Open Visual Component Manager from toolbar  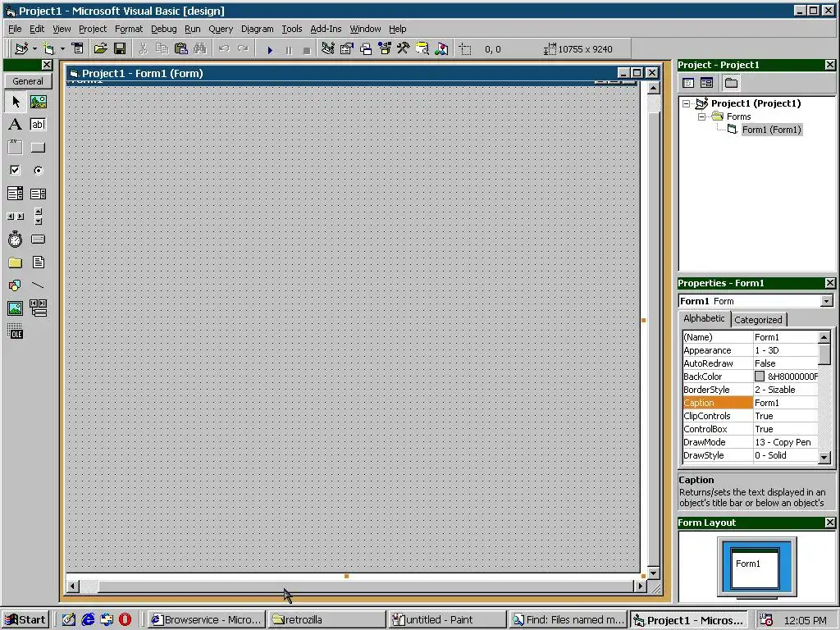pos(441,48)
